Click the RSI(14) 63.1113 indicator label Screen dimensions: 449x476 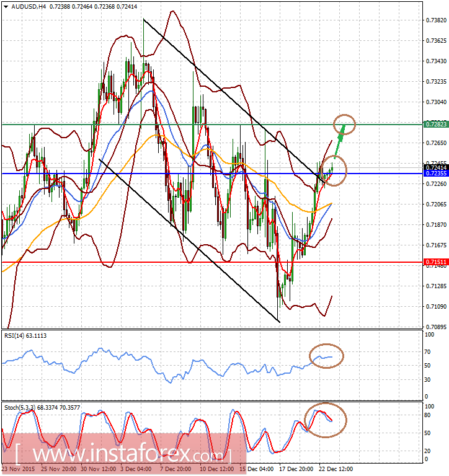(25, 336)
